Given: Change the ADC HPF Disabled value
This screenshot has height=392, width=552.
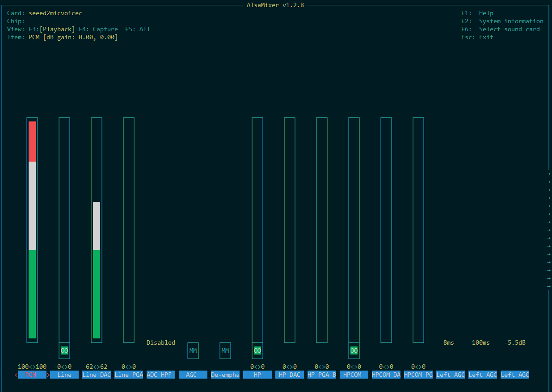Looking at the screenshot, I should tap(161, 342).
